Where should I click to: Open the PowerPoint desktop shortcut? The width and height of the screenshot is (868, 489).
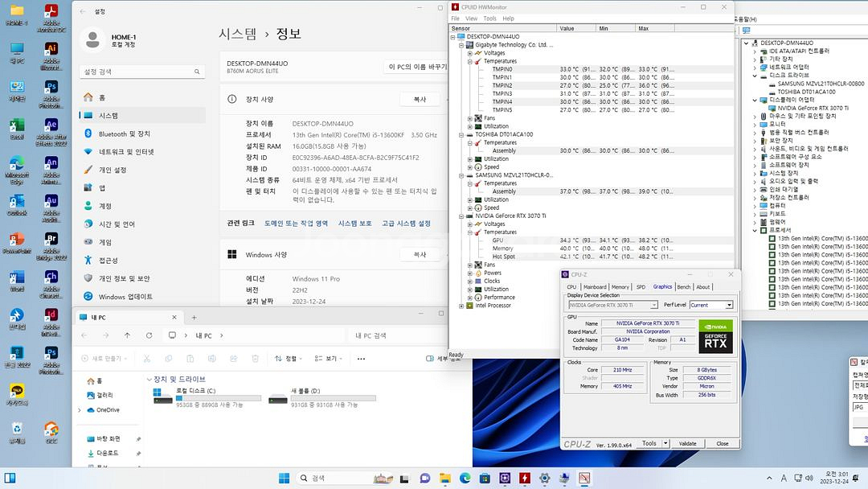[17, 242]
